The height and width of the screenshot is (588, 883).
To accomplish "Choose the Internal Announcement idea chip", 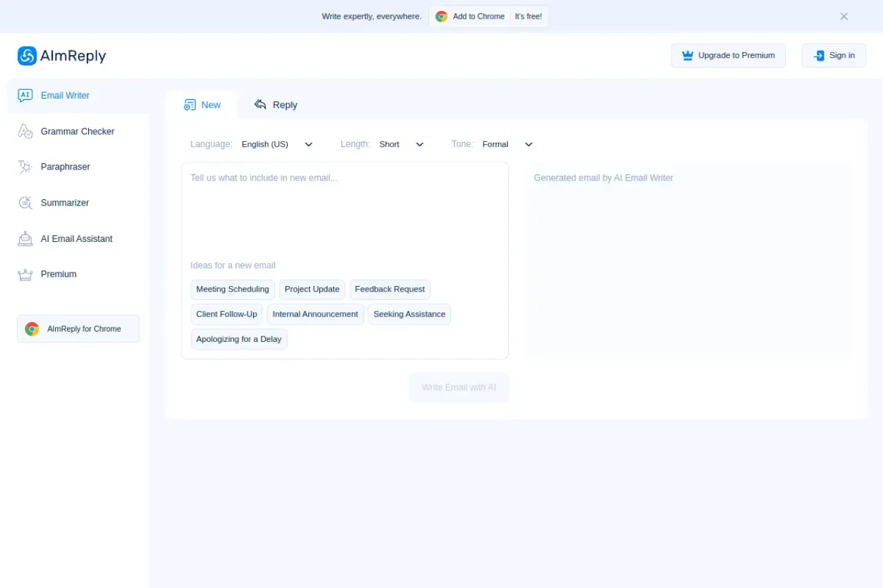I will tap(315, 314).
